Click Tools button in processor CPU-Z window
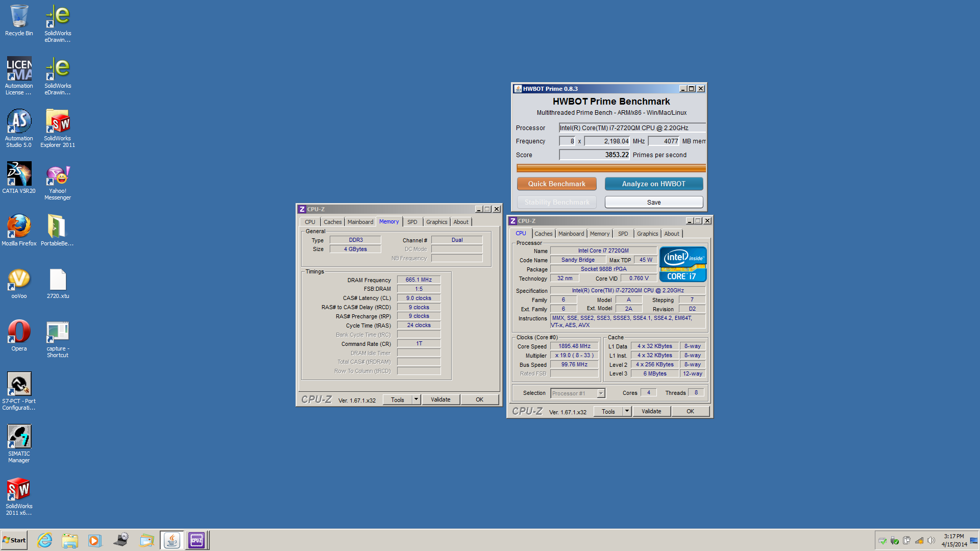Viewport: 980px width, 551px height. point(608,411)
